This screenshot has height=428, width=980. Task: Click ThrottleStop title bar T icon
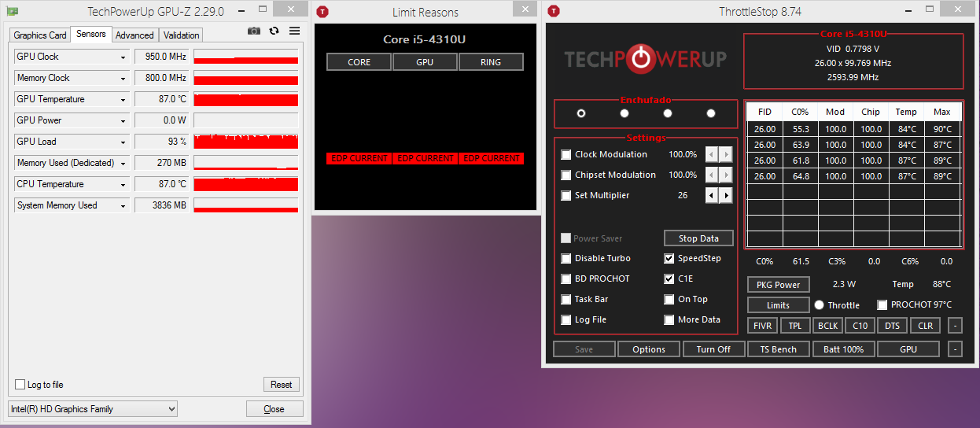[x=554, y=12]
